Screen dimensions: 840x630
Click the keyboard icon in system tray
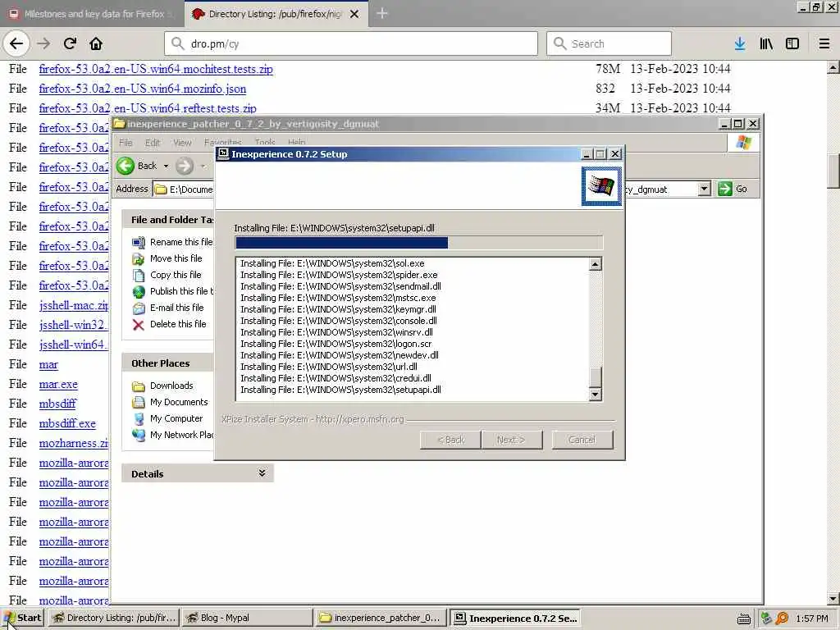(743, 619)
